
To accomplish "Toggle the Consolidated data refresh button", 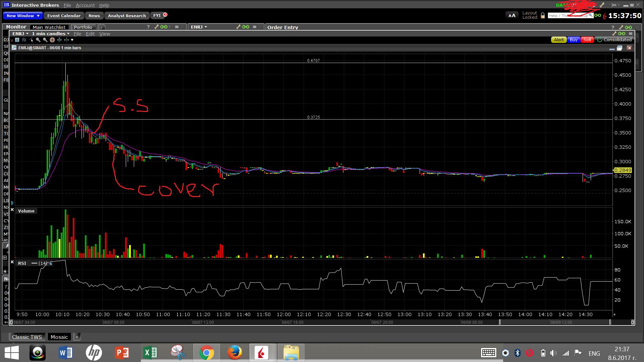I will click(x=600, y=40).
